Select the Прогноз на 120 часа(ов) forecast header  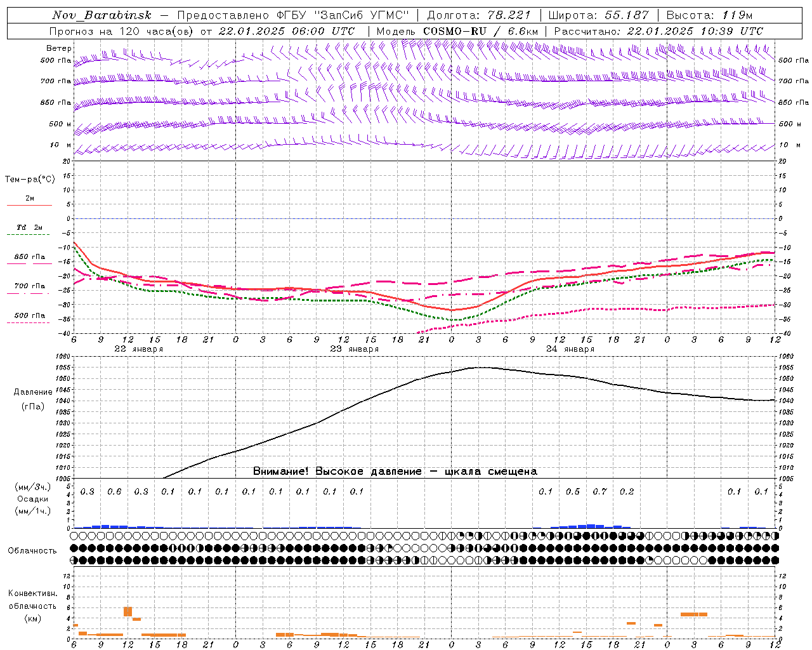tap(122, 31)
